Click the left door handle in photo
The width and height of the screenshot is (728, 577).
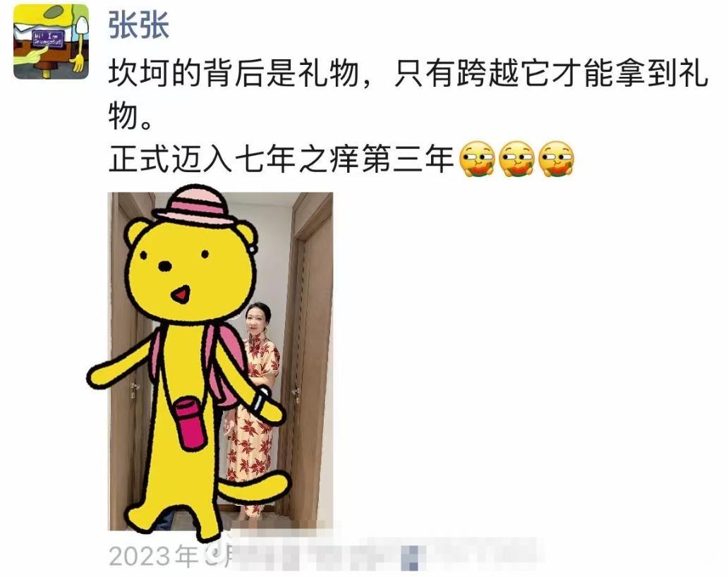pos(135,390)
